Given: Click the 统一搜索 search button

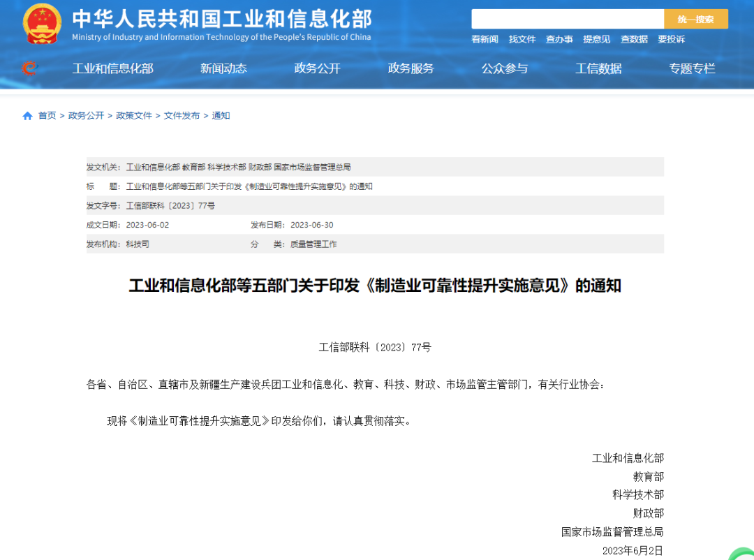Looking at the screenshot, I should 695,17.
